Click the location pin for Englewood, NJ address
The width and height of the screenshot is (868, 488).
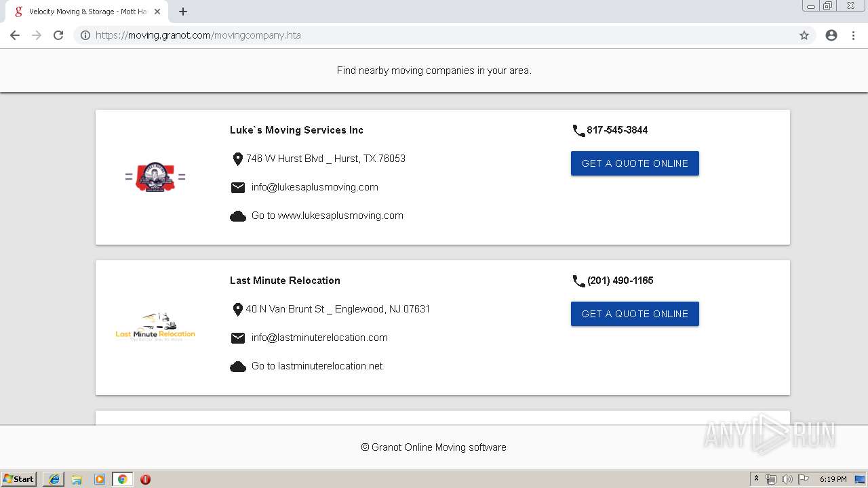pos(237,310)
